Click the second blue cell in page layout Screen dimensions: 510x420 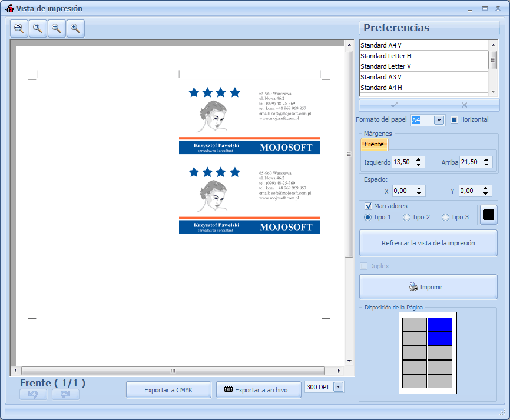440,339
